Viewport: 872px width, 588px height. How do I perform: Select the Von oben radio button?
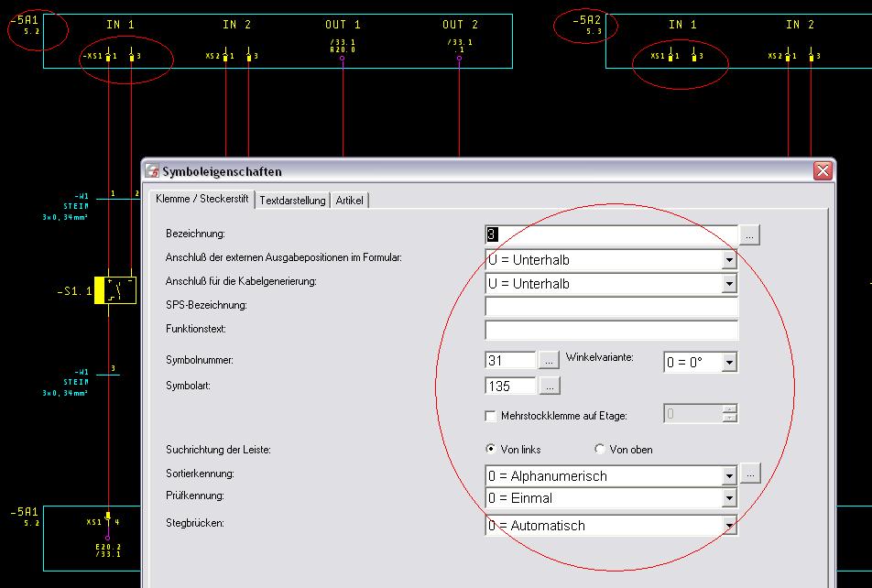pos(599,449)
